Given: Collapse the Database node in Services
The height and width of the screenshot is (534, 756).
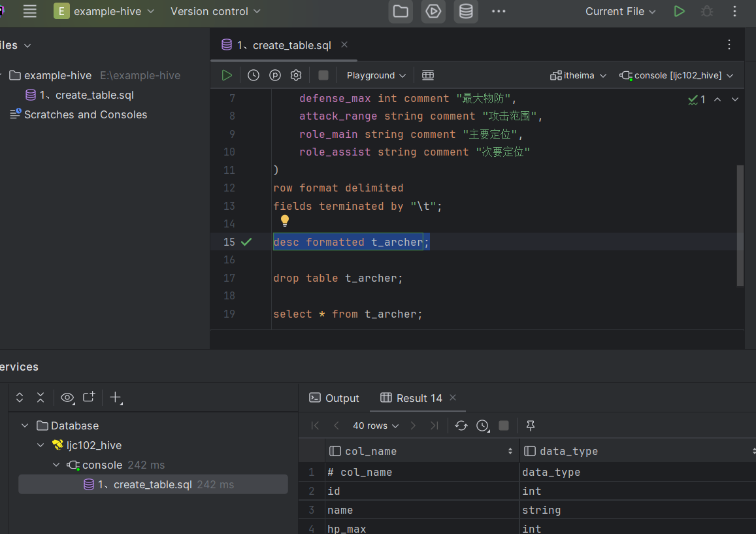Looking at the screenshot, I should [x=25, y=426].
